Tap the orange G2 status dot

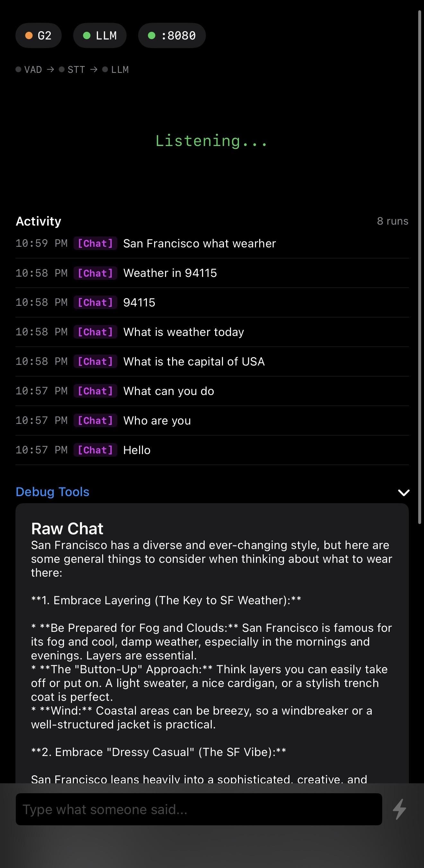pos(29,35)
